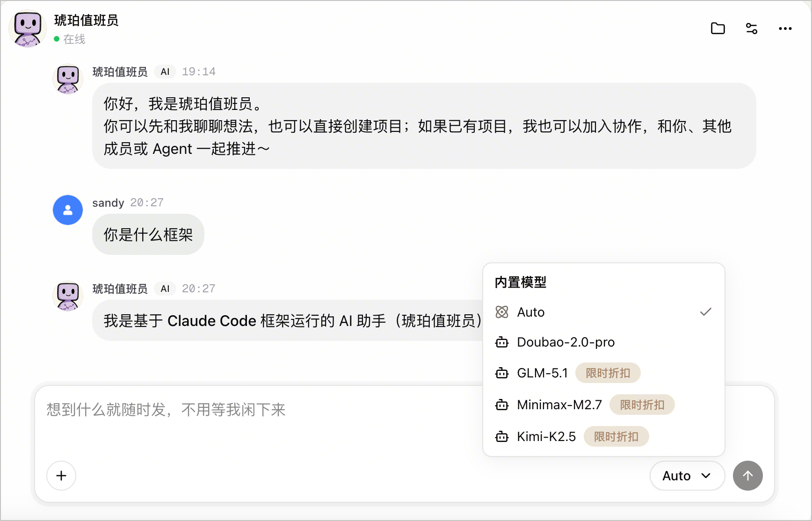Click the 在线 online status indicator
The image size is (812, 521).
tap(69, 39)
